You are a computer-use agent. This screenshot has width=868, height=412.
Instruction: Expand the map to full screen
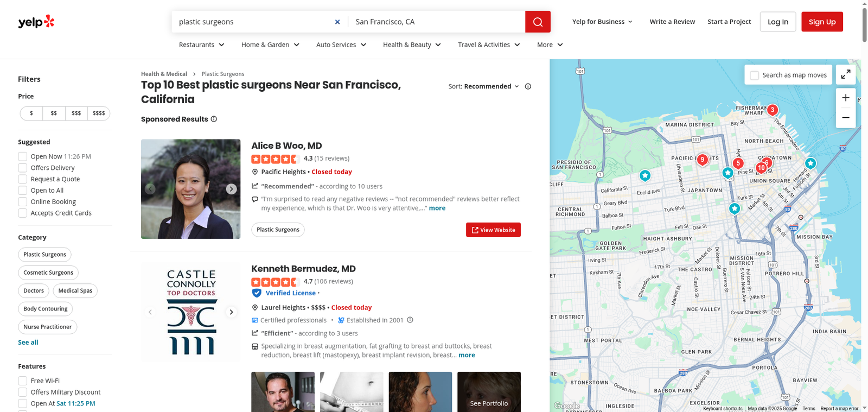click(x=846, y=75)
